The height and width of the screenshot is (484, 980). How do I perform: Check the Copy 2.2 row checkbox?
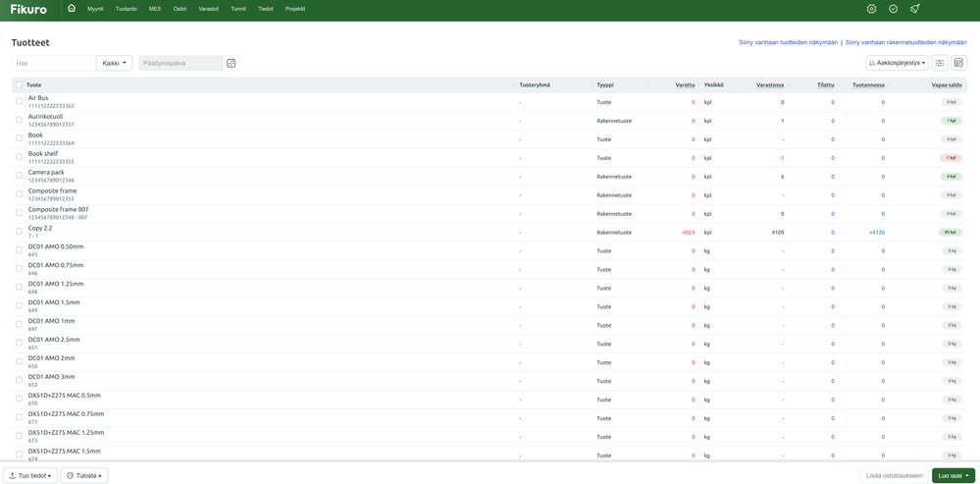coord(19,232)
